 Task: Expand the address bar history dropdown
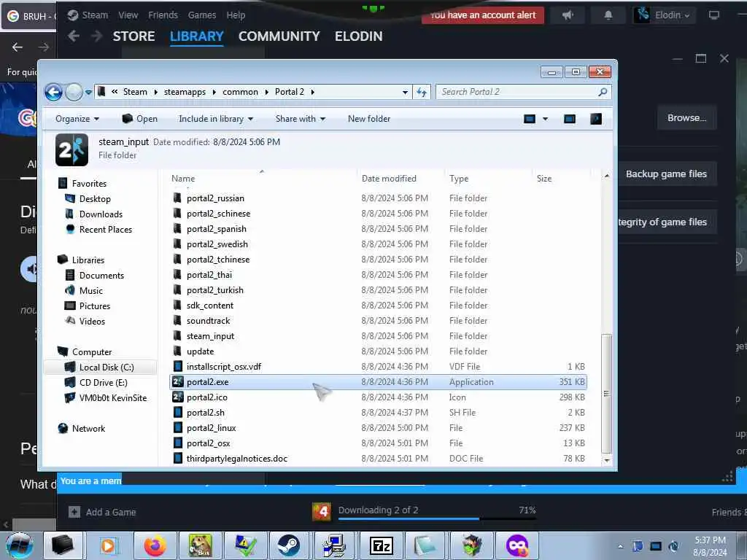[405, 93]
